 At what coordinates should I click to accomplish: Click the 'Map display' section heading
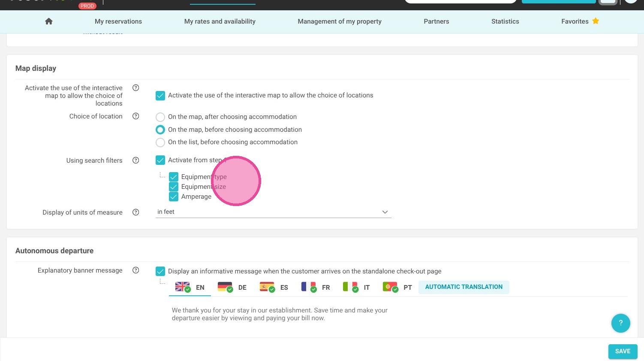36,68
